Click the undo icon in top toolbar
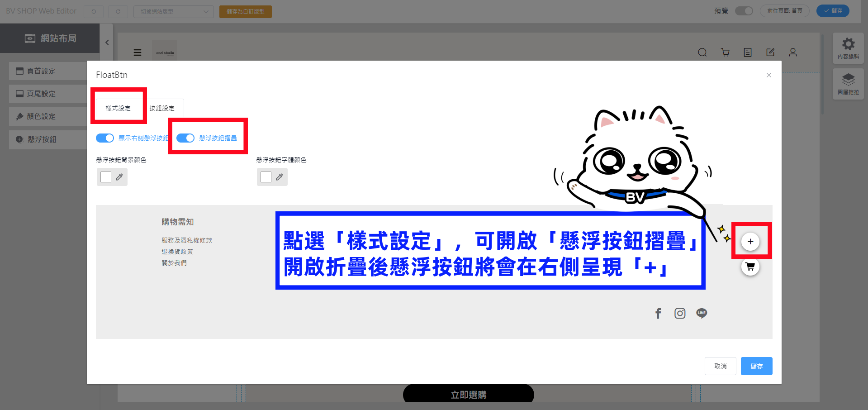The height and width of the screenshot is (410, 868). click(94, 11)
